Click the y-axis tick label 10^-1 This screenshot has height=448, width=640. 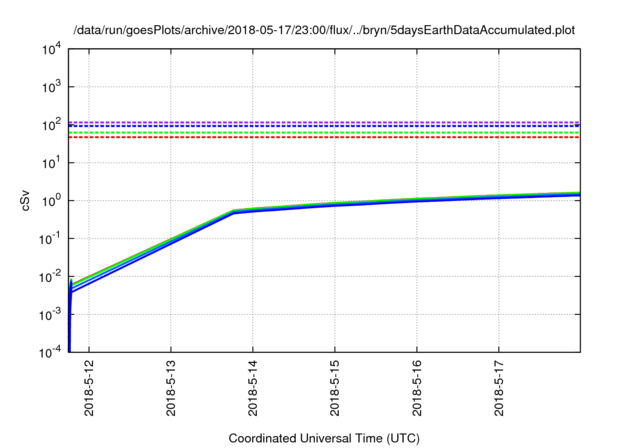[x=50, y=239]
